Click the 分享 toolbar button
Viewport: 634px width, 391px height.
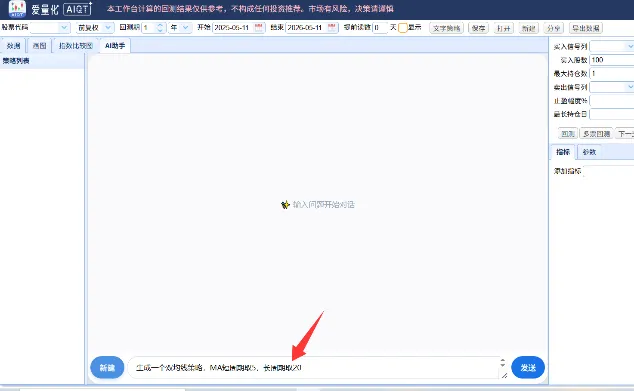554,28
